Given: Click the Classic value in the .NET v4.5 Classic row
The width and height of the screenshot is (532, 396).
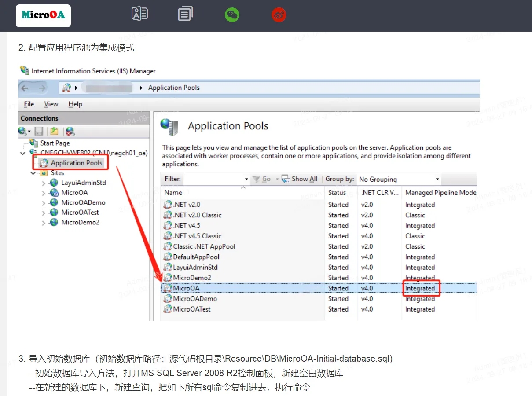Looking at the screenshot, I should pos(415,236).
